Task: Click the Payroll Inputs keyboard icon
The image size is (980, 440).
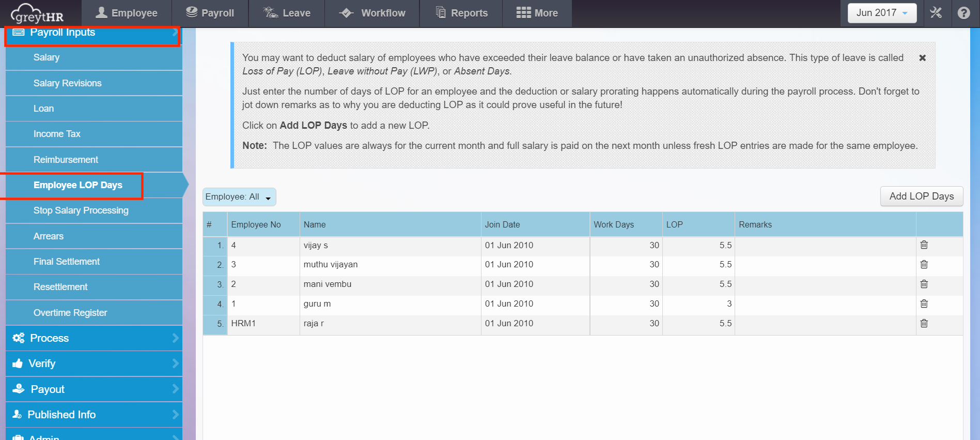Action: pyautogui.click(x=19, y=32)
